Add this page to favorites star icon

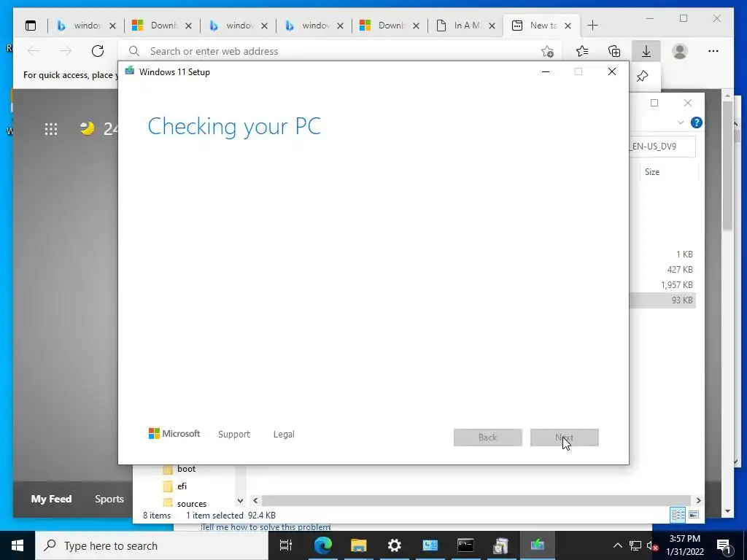(547, 52)
